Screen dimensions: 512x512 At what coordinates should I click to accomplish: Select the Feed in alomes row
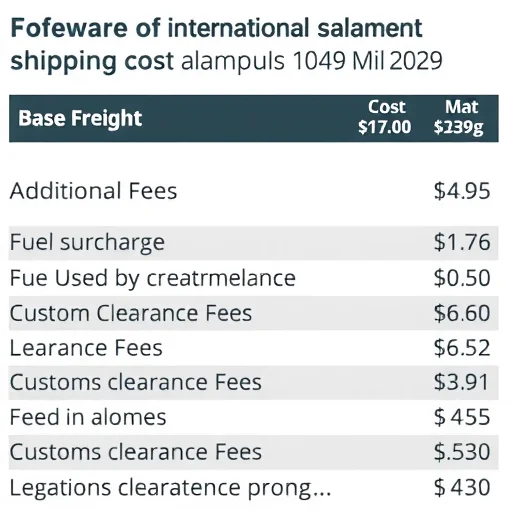click(x=254, y=417)
